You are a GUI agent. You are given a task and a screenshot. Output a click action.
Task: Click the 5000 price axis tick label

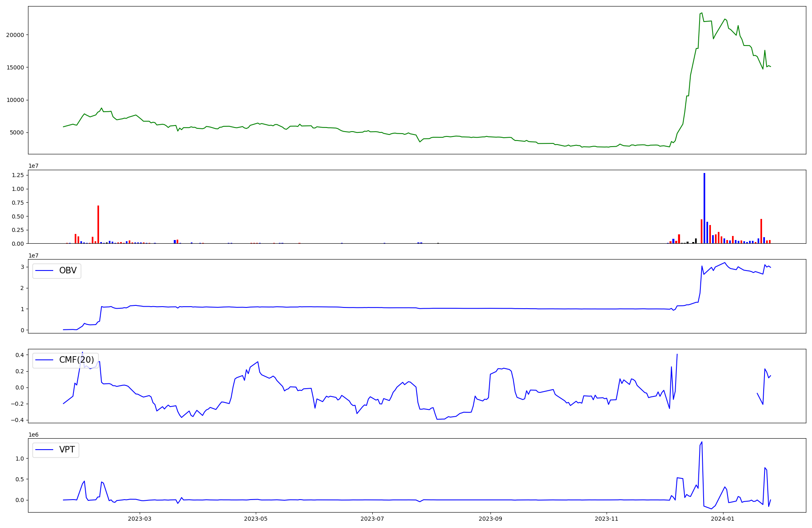(17, 133)
